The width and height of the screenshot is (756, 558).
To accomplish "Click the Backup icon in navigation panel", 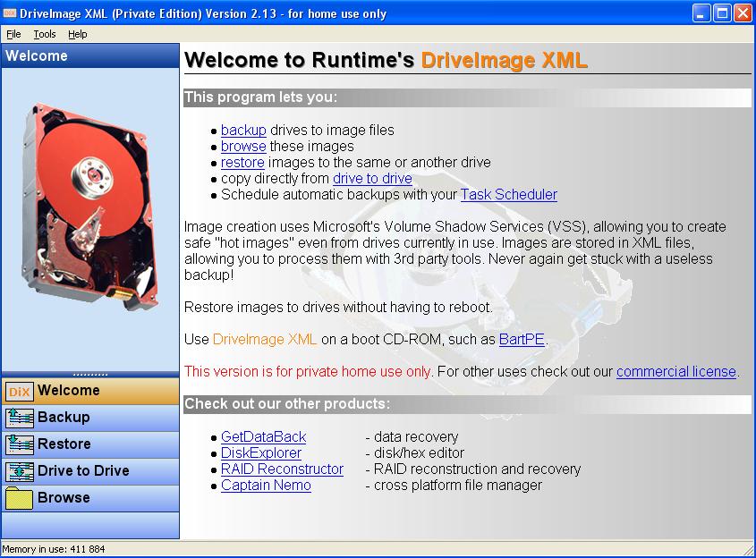I will click(x=20, y=418).
